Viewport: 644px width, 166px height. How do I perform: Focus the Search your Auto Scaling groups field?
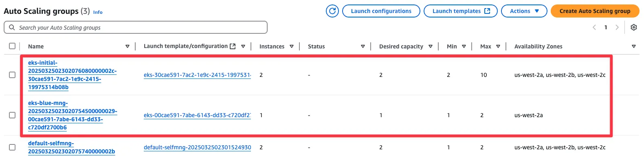click(x=136, y=27)
